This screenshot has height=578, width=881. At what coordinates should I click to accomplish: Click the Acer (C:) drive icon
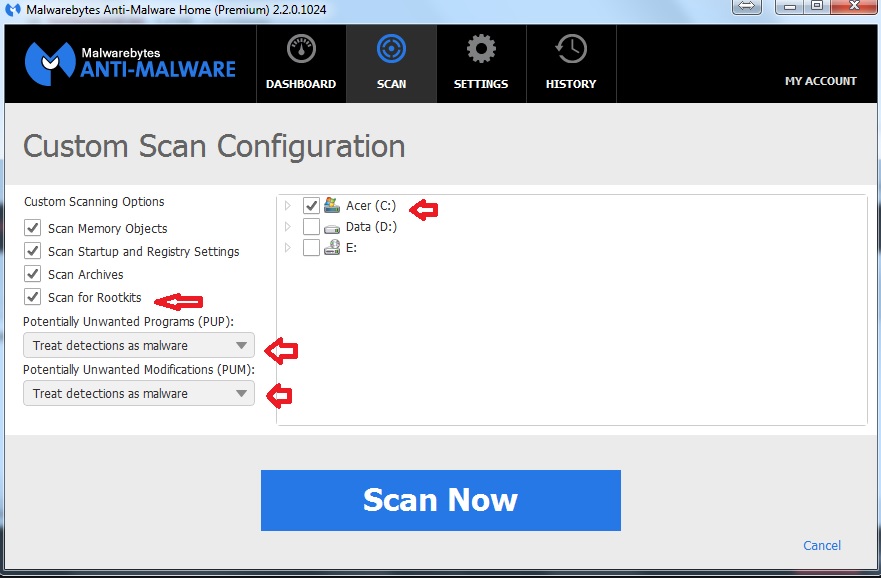click(x=332, y=205)
